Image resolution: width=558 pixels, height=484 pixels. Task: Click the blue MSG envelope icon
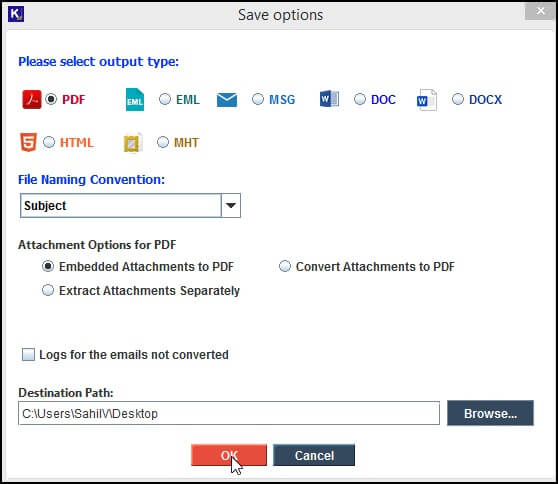(227, 100)
